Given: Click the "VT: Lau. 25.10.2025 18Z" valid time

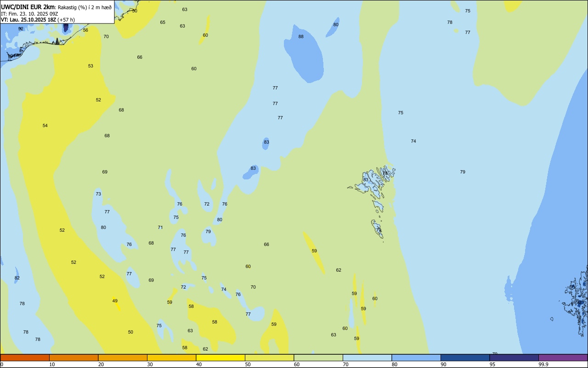Looking at the screenshot, I should (x=28, y=20).
